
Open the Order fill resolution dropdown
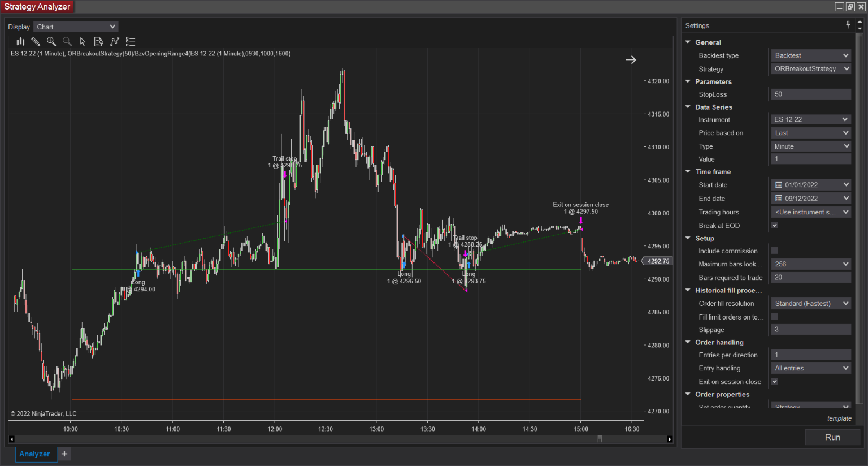[811, 304]
